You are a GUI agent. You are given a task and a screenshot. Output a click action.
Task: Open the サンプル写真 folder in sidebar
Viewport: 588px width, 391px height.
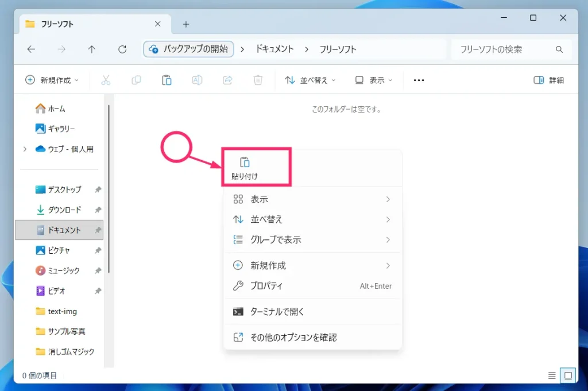coord(60,331)
